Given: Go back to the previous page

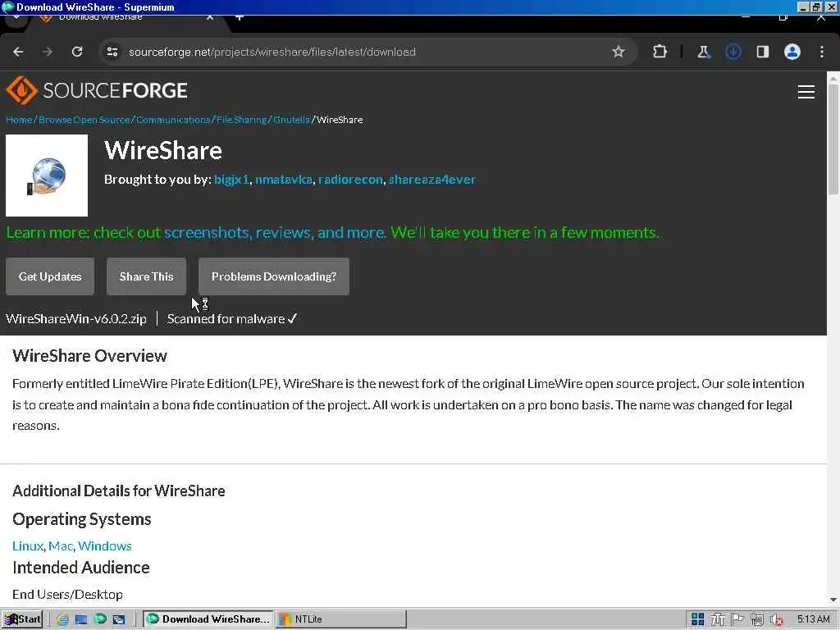Looking at the screenshot, I should coord(18,52).
